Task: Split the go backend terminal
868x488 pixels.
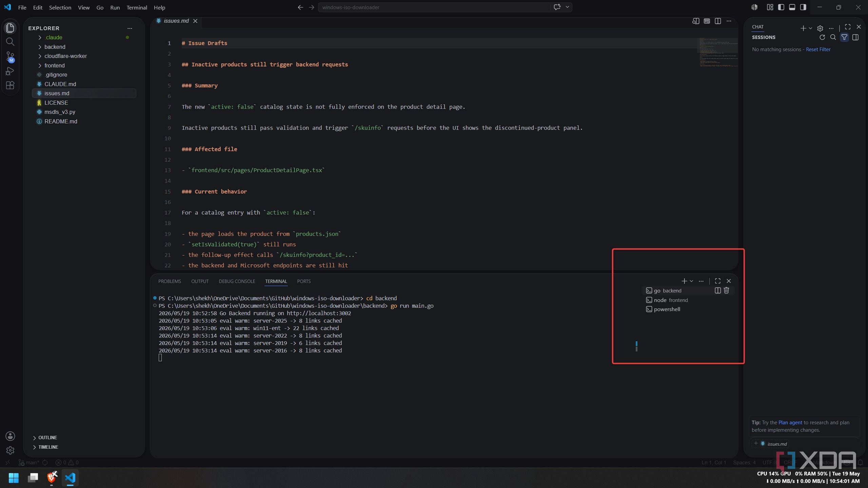Action: pos(717,290)
